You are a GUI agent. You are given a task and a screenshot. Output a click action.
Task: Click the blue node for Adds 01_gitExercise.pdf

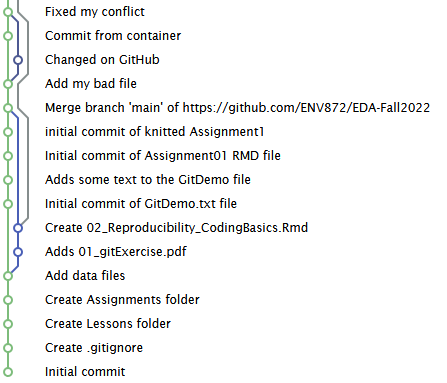pyautogui.click(x=18, y=252)
